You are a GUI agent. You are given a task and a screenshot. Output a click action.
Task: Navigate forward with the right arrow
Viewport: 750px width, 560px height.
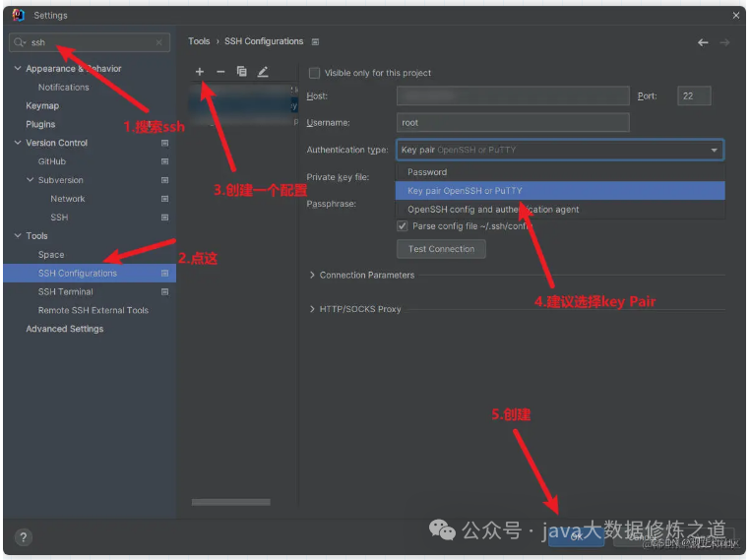pyautogui.click(x=725, y=42)
